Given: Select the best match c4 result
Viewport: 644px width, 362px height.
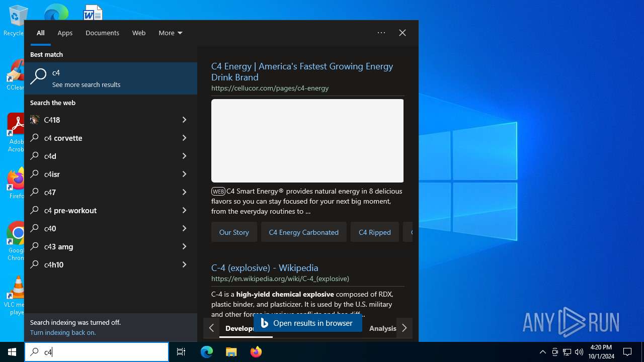Looking at the screenshot, I should [x=111, y=78].
